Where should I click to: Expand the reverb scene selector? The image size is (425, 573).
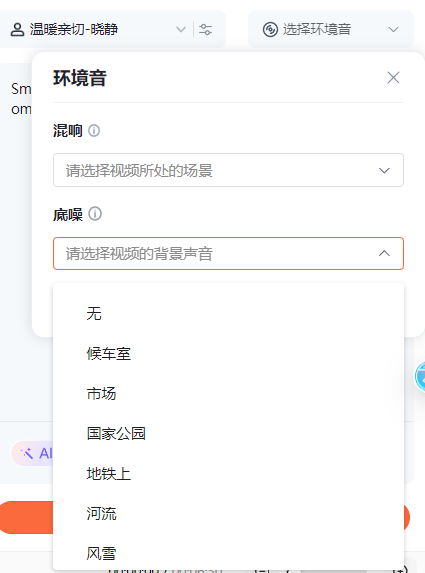(x=228, y=170)
